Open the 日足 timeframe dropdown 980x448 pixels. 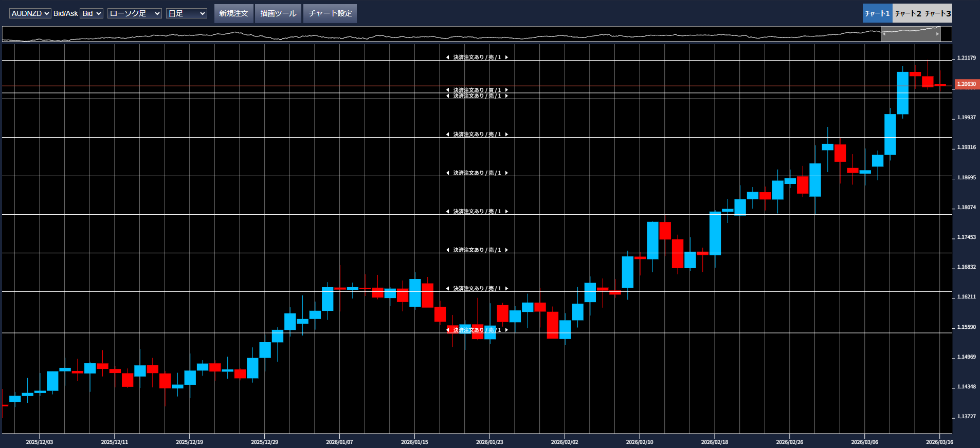[x=186, y=13]
